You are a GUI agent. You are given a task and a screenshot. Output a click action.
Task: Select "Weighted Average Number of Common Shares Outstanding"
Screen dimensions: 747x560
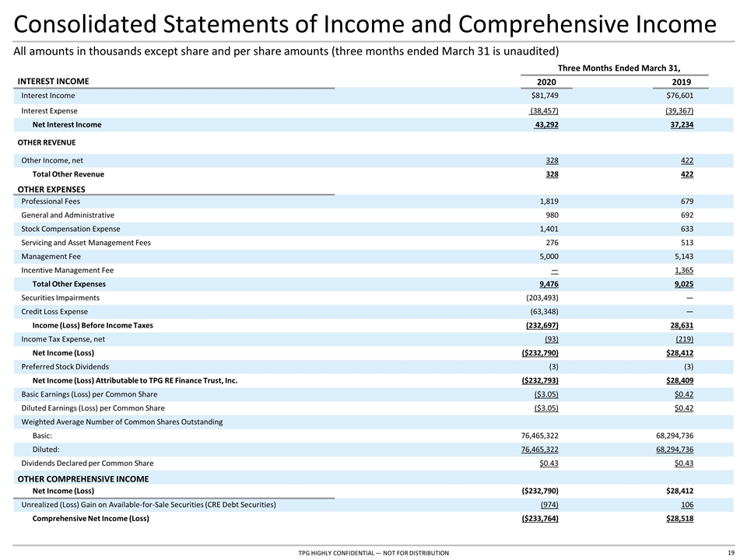coord(122,422)
